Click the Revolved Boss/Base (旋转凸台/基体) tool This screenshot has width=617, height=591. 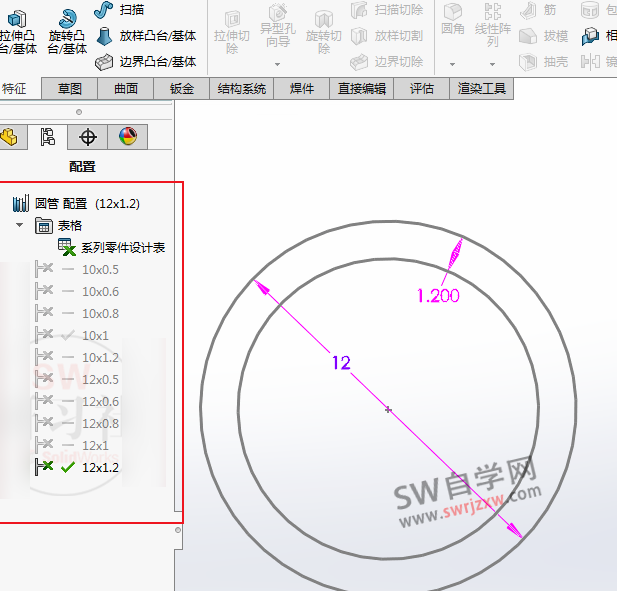click(x=67, y=32)
